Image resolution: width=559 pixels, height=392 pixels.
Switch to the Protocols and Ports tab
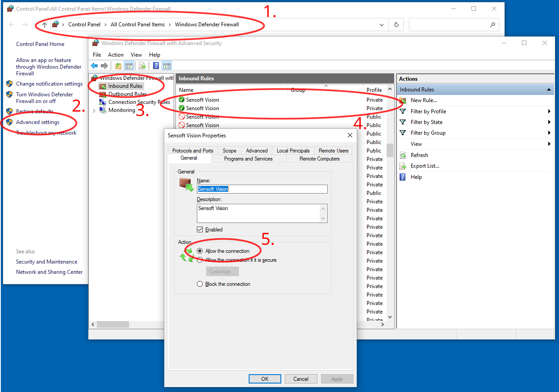pyautogui.click(x=193, y=151)
